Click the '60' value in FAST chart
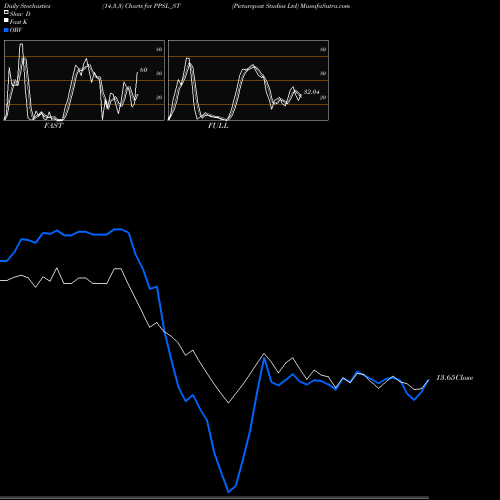Screen dimensions: 500x500 [143, 70]
